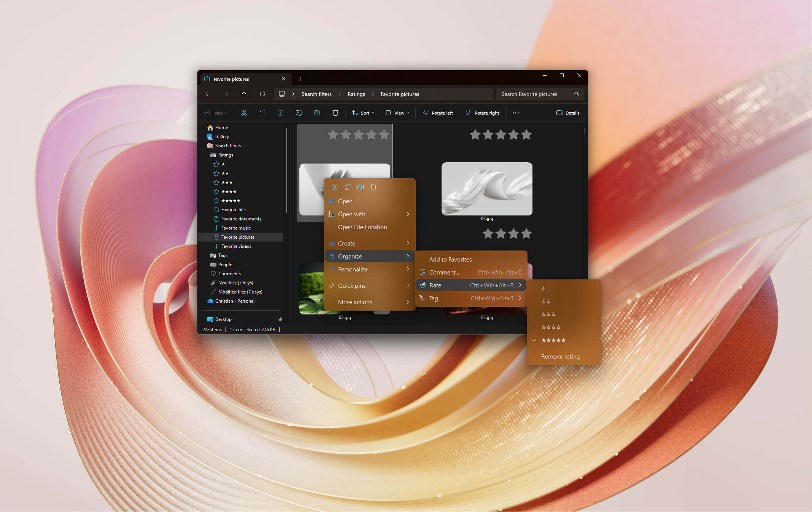Click the Rotate left button
This screenshot has height=512, width=812.
pyautogui.click(x=438, y=113)
